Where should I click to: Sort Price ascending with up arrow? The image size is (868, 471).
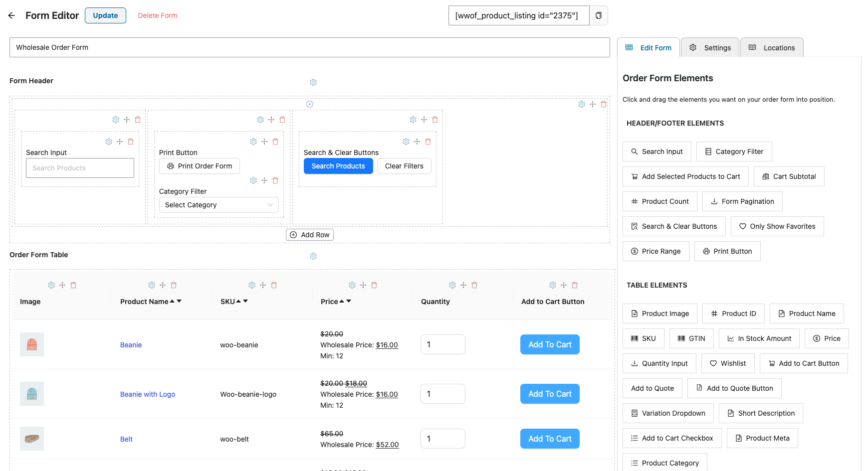(x=342, y=301)
